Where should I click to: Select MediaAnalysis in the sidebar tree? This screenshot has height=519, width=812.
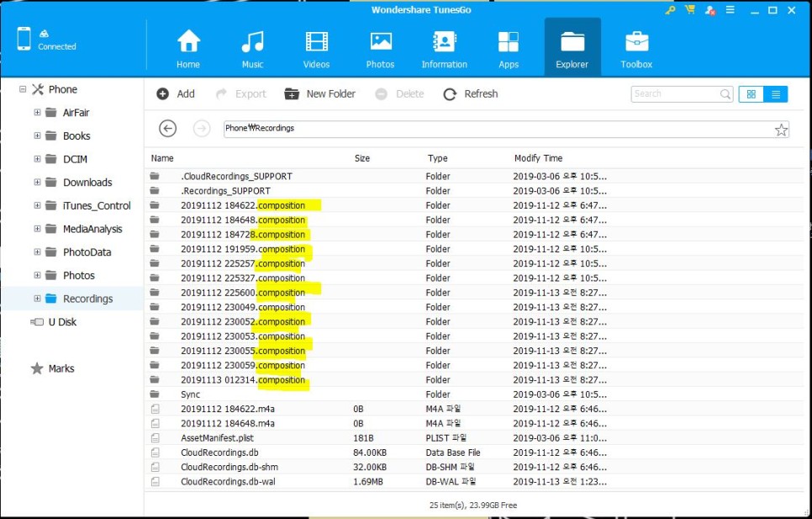tap(92, 229)
